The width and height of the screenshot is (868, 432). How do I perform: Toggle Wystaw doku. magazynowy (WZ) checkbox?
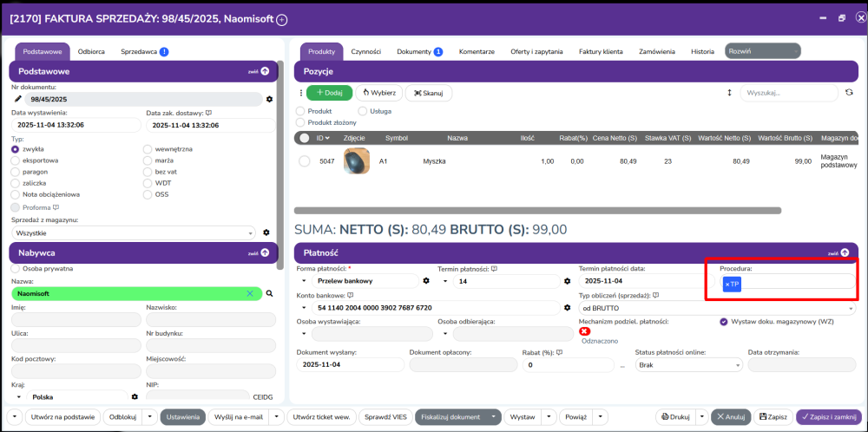click(724, 321)
